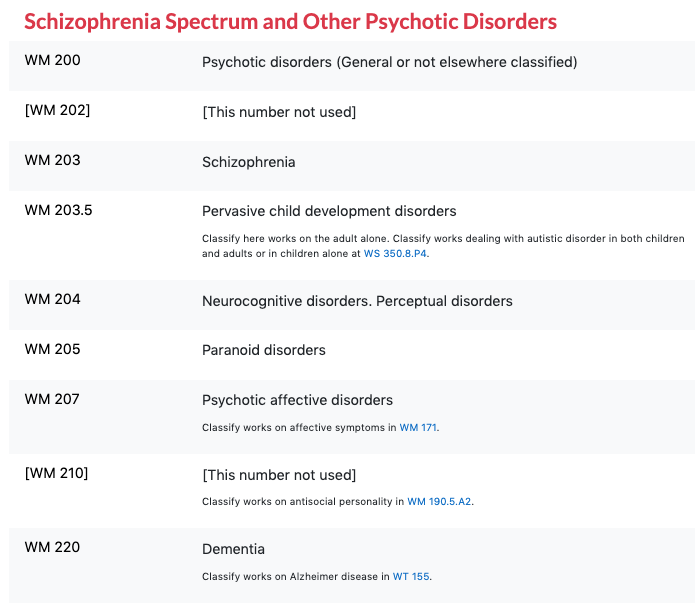This screenshot has width=695, height=611.
Task: Click the Schizophrenia Spectrum section heading
Action: click(290, 22)
